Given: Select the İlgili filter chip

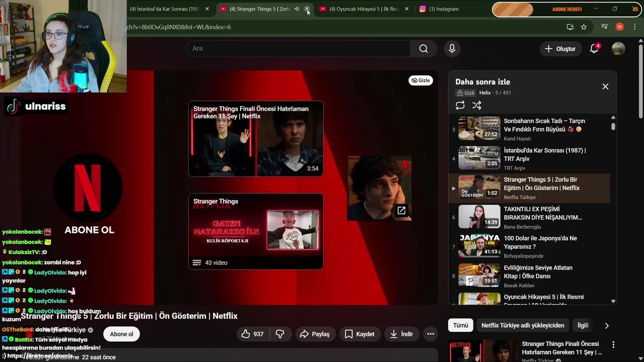Looking at the screenshot, I should pos(583,325).
